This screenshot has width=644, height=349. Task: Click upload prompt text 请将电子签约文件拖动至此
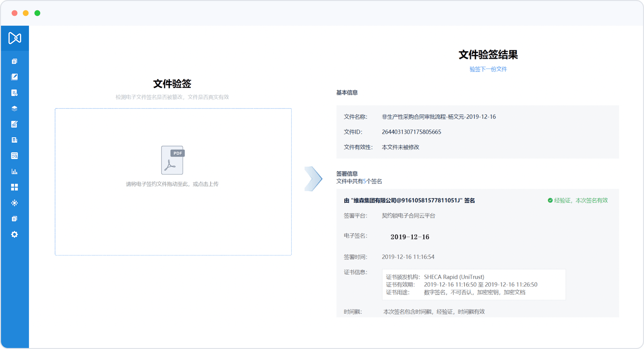pyautogui.click(x=172, y=184)
